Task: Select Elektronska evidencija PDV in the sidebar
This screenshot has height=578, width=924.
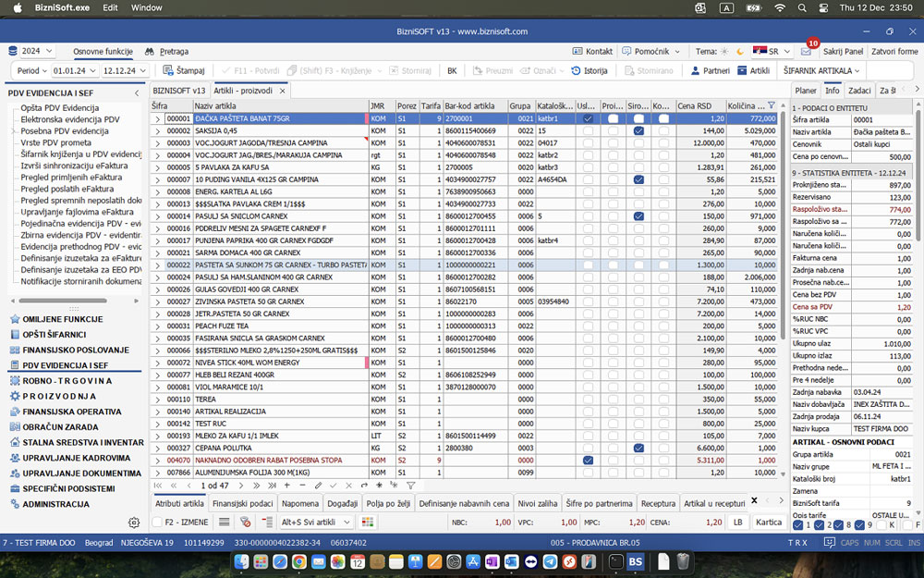Action: 70,119
